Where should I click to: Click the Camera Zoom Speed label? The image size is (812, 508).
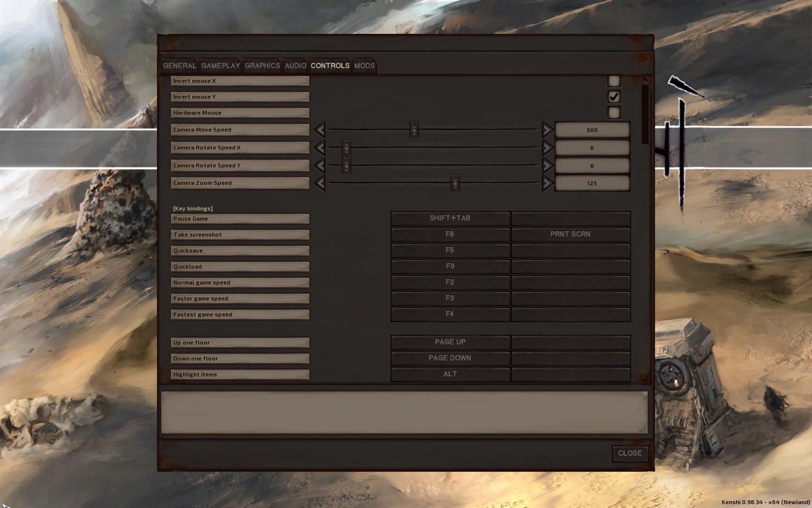240,183
